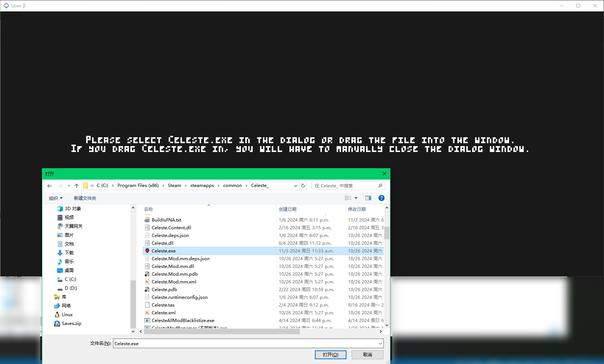The width and height of the screenshot is (604, 364).
Task: Click the Back arrow in file dialog
Action: (49, 186)
